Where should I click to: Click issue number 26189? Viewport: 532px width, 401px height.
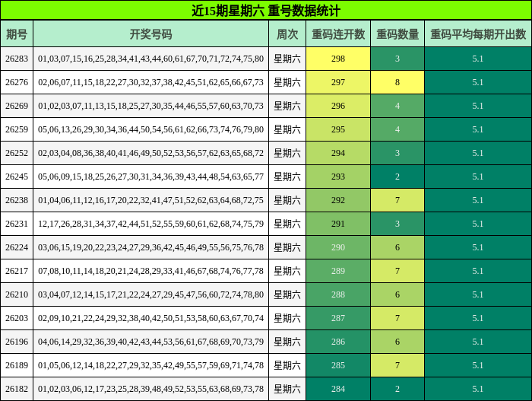pyautogui.click(x=17, y=365)
